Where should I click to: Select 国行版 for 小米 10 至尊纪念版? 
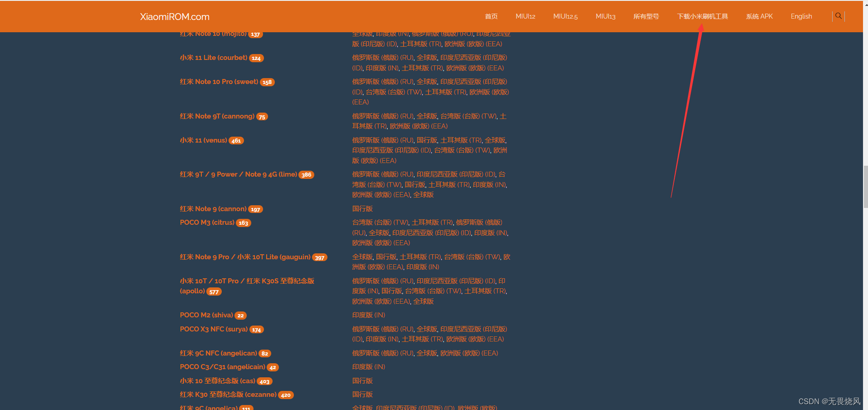(x=362, y=381)
